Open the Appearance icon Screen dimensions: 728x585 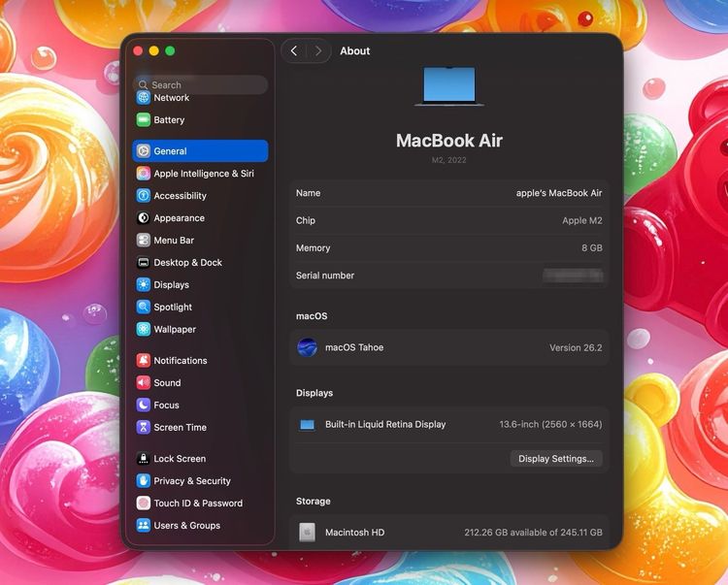tap(144, 217)
